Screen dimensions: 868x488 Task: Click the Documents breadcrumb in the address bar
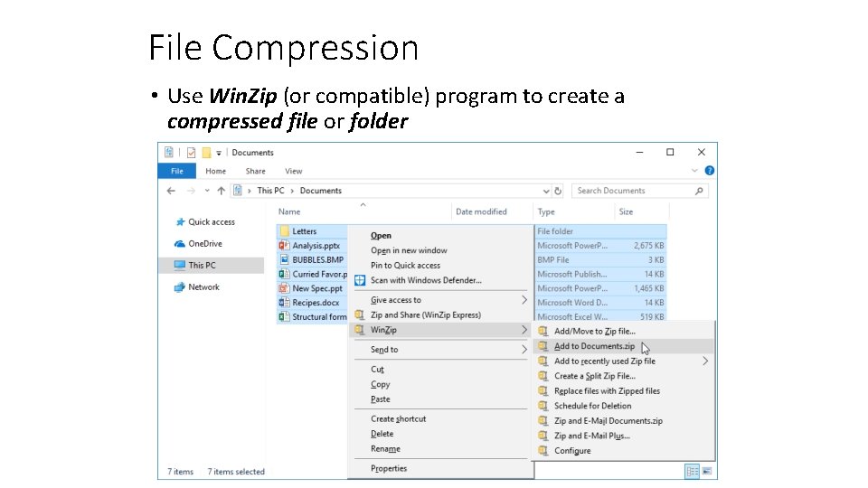click(x=320, y=191)
